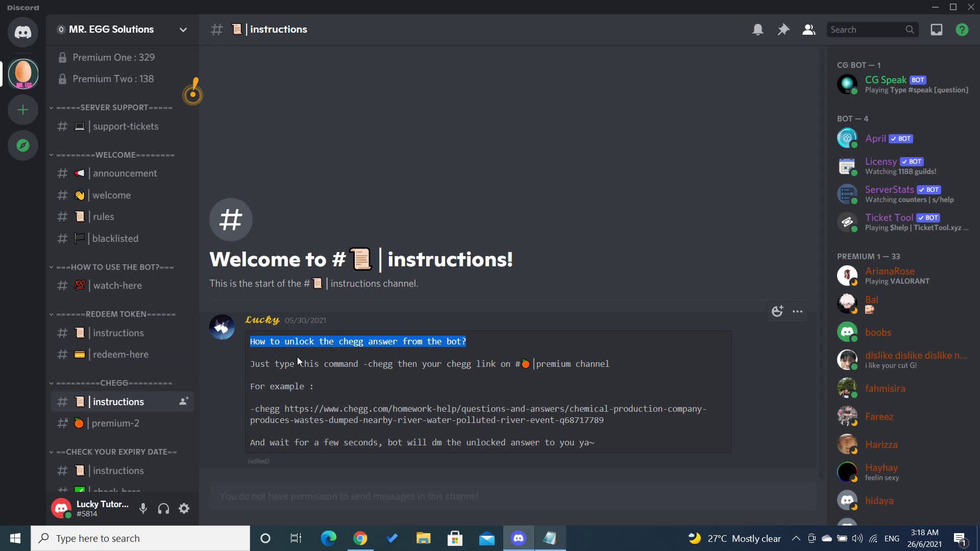Deafen audio with the headphone button

click(x=163, y=508)
